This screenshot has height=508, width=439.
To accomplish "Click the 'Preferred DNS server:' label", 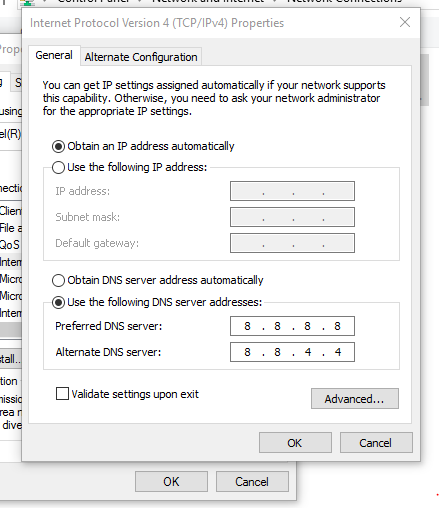I will tap(109, 326).
